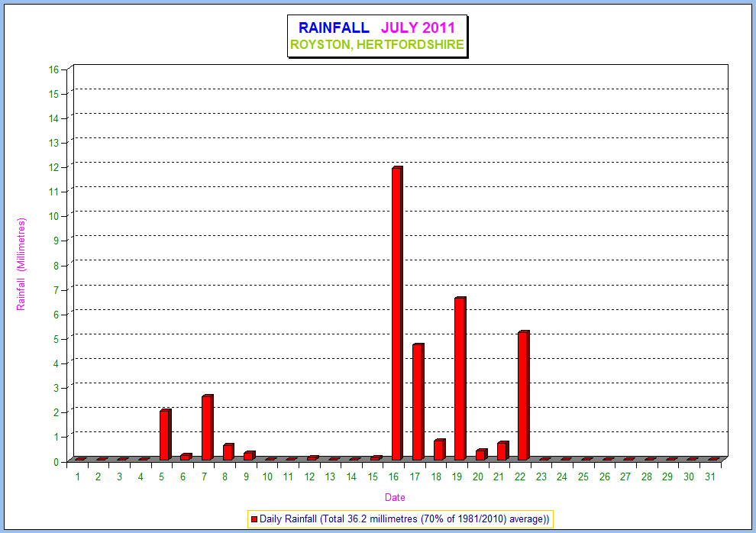Click x-axis date label '4'
The height and width of the screenshot is (533, 756).
click(141, 476)
